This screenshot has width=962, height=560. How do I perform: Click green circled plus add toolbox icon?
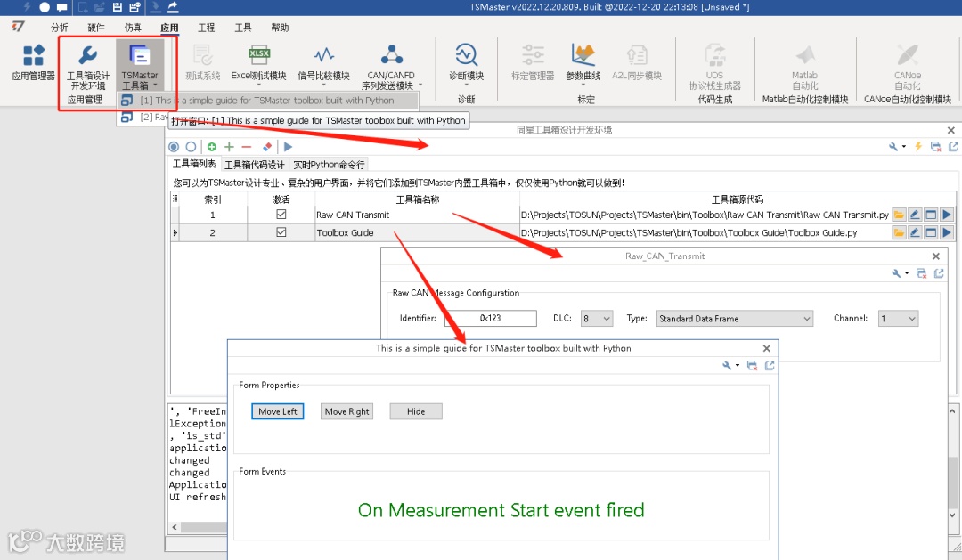point(212,147)
